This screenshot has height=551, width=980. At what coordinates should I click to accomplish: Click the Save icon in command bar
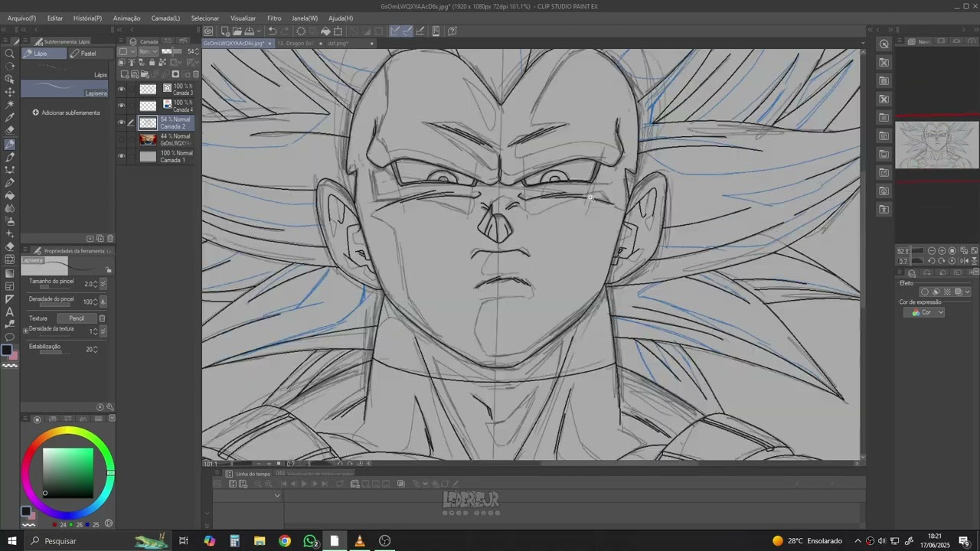point(250,31)
